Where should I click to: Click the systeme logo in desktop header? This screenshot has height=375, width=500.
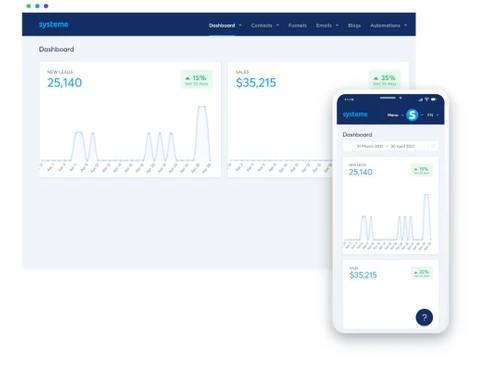pyautogui.click(x=53, y=24)
